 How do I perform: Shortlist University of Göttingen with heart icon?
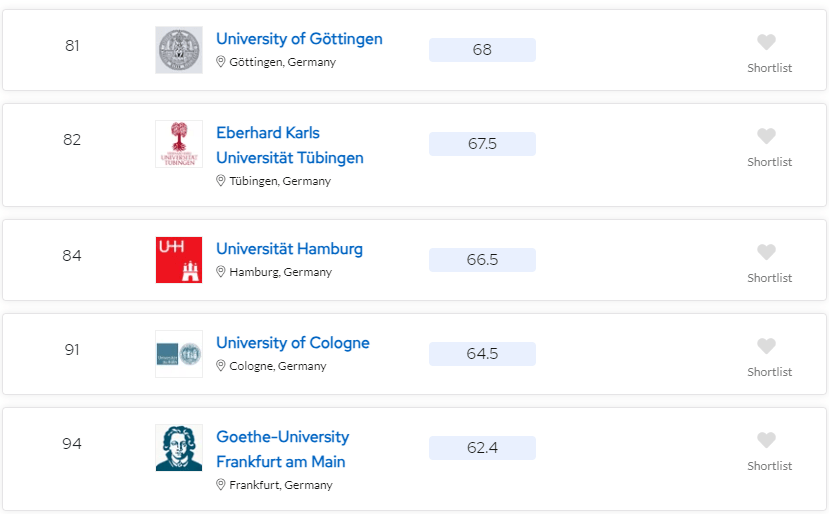pyautogui.click(x=766, y=42)
